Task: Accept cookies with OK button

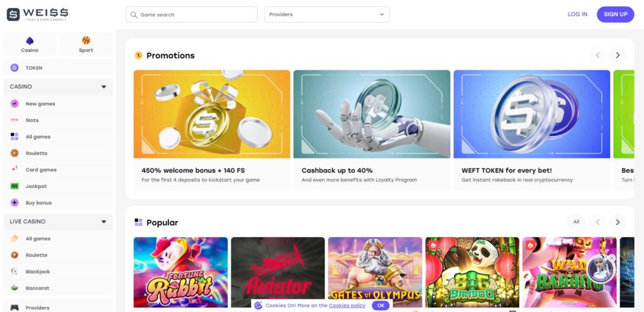Action: tap(380, 306)
